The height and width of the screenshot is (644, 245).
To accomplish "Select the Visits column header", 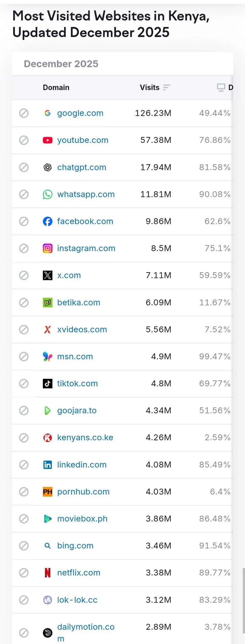I will click(x=150, y=87).
